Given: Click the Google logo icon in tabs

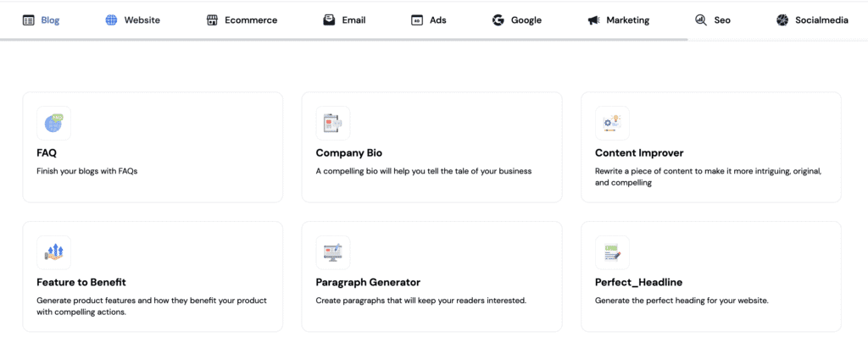Looking at the screenshot, I should [x=498, y=20].
